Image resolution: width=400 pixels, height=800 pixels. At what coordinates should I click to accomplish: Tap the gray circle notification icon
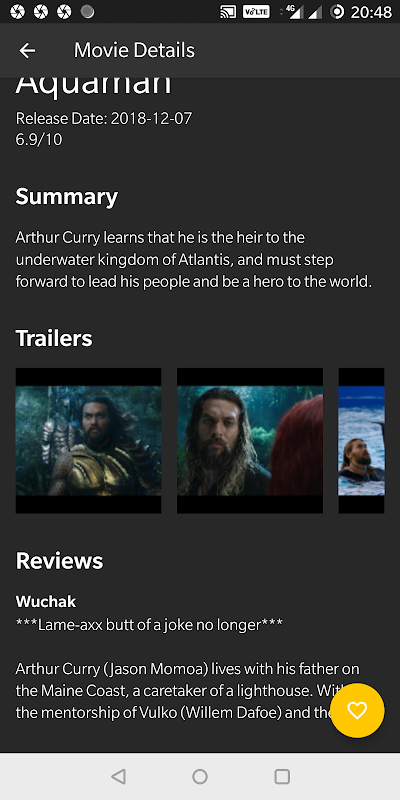(x=88, y=12)
